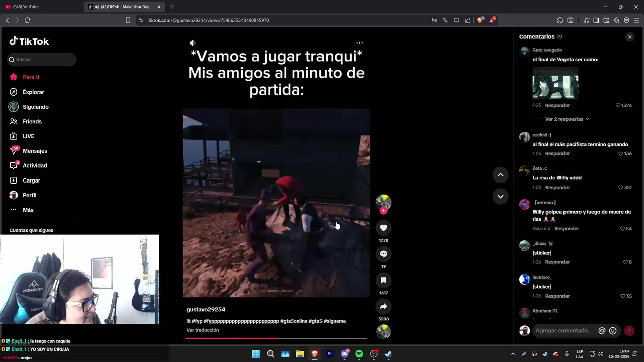Open LIVE section

coord(22,136)
